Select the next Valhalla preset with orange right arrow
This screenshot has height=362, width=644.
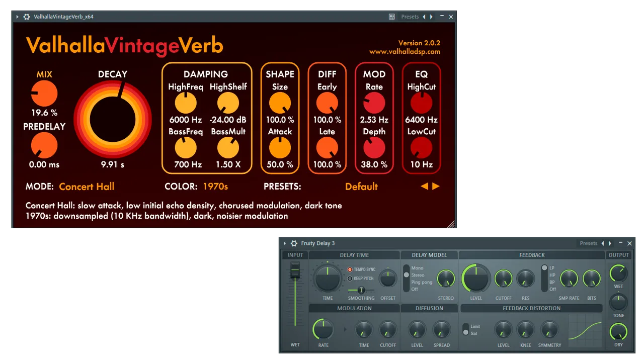coord(436,187)
